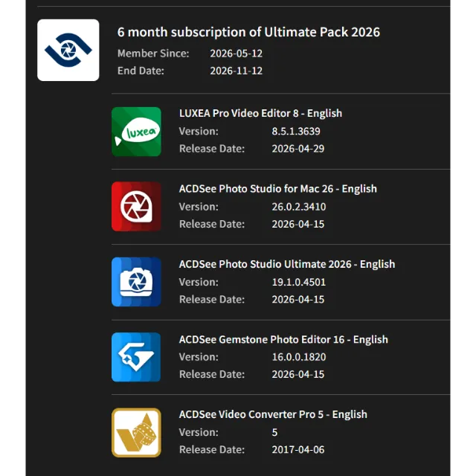Viewport: 476px width, 476px height.
Task: Select LUXEA release date 2026-04-29
Action: tap(298, 149)
